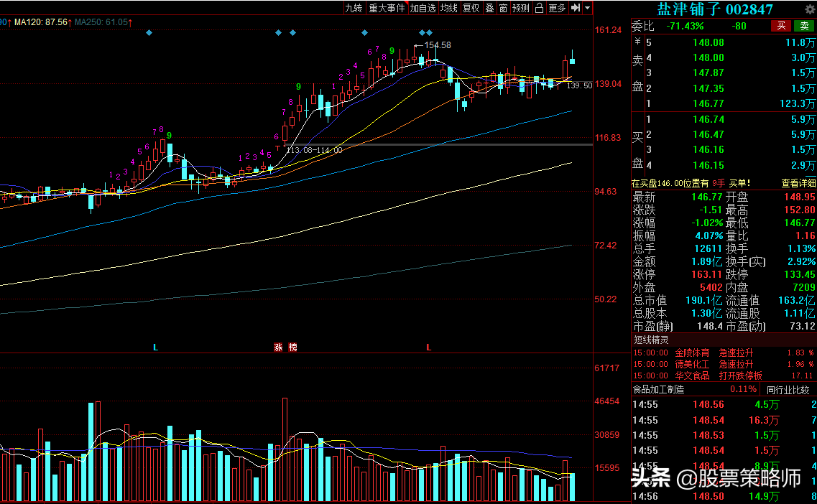This screenshot has width=817, height=504.
Task: Toggle the 九转 indicator on the chart
Action: point(354,9)
